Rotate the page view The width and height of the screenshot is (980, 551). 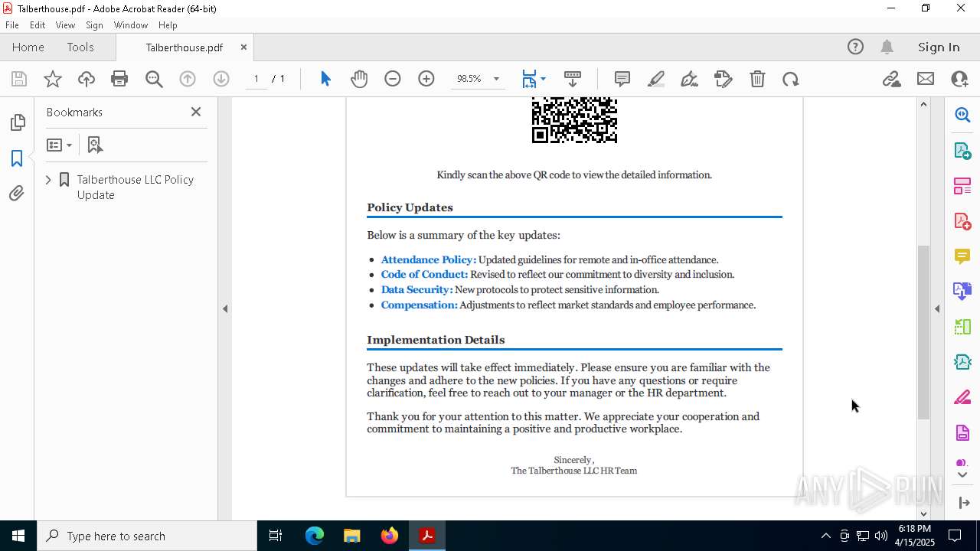pyautogui.click(x=791, y=79)
